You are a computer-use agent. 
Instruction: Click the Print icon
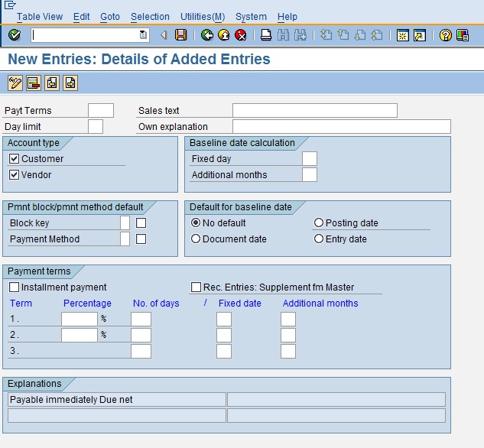[265, 35]
